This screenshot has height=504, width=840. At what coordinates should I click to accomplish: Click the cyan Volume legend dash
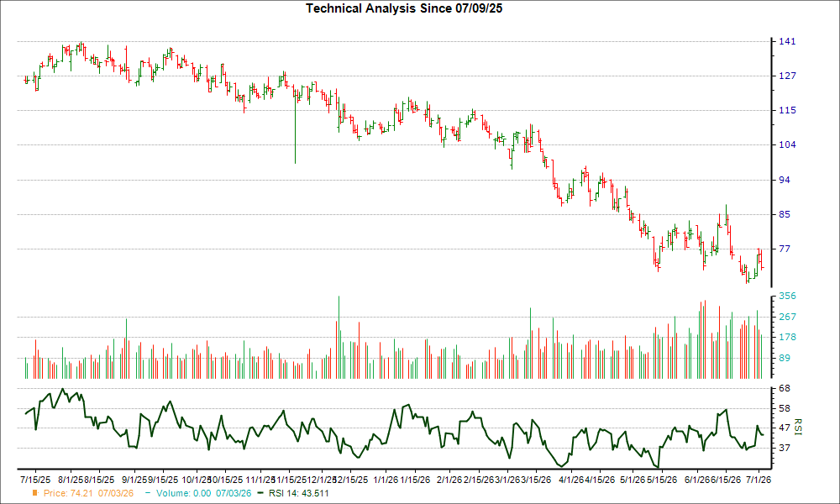(x=148, y=493)
